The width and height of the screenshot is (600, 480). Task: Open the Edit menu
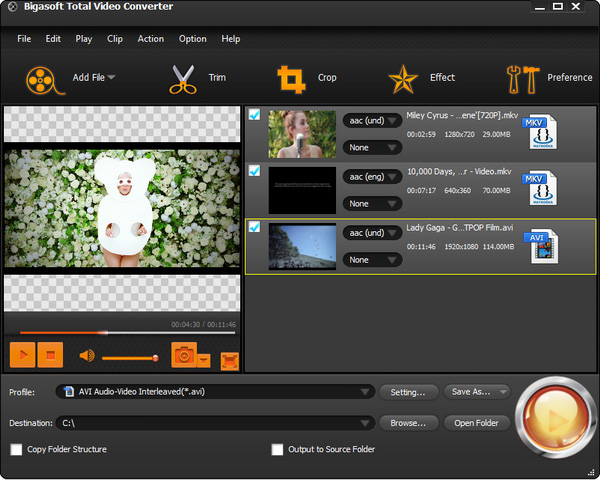click(x=53, y=39)
